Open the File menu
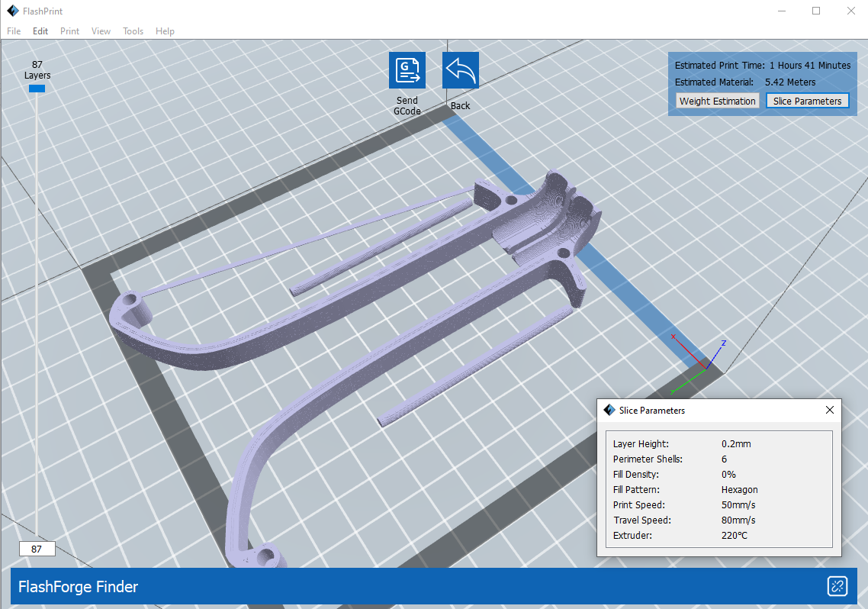 coord(14,31)
